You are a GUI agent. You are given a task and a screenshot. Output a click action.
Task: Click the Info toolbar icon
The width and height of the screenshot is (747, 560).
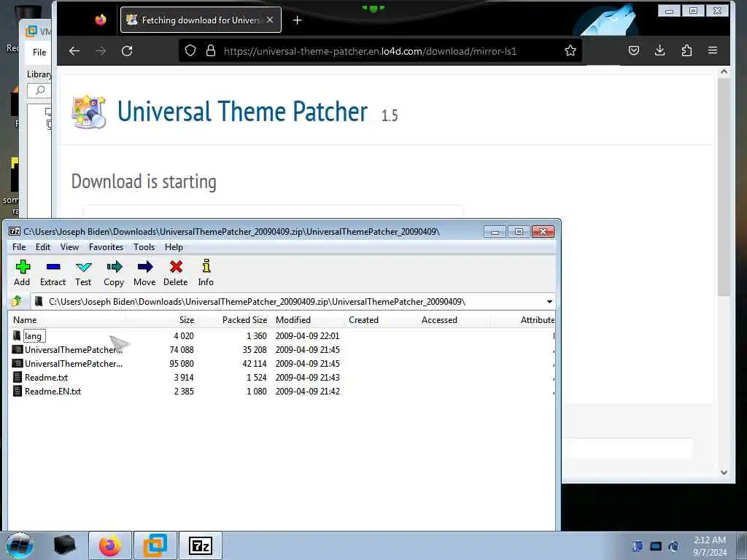206,273
